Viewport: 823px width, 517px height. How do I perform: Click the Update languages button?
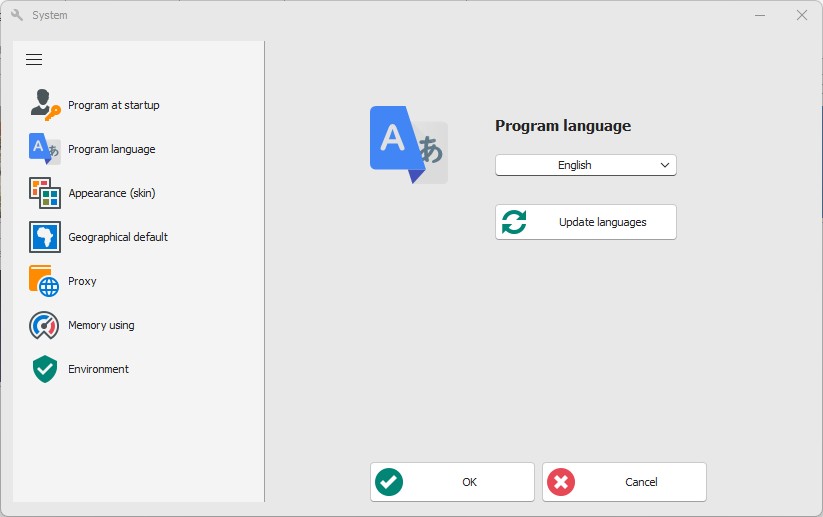coord(586,222)
